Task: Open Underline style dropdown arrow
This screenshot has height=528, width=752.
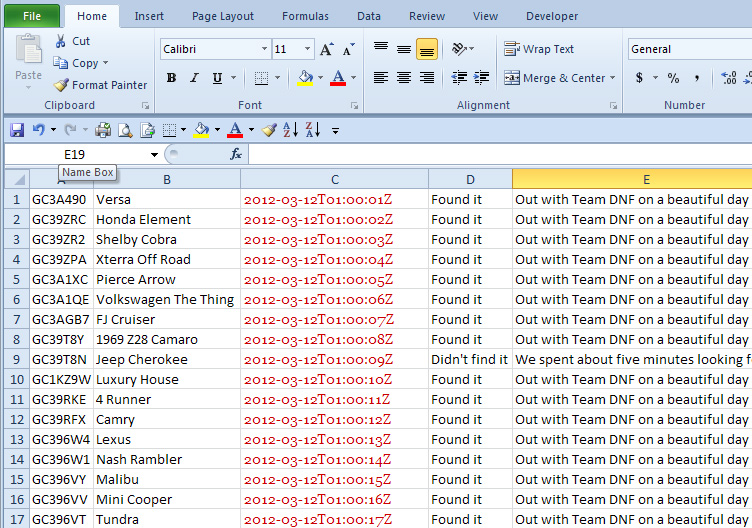Action: (234, 78)
